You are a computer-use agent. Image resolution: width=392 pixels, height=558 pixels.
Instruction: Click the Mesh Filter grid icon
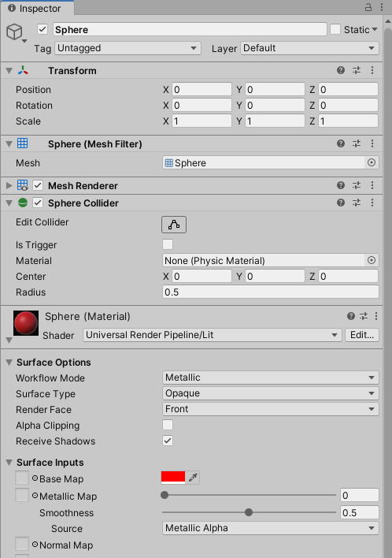click(22, 143)
